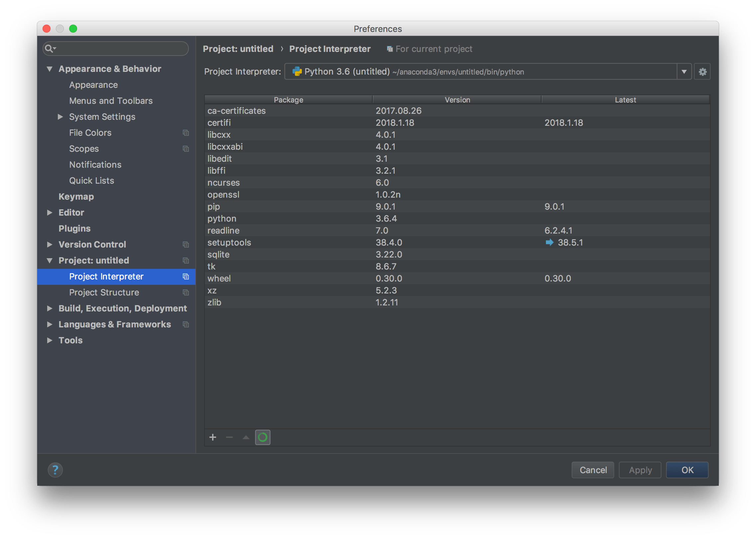Open interpreter settings with the gear icon

(702, 71)
